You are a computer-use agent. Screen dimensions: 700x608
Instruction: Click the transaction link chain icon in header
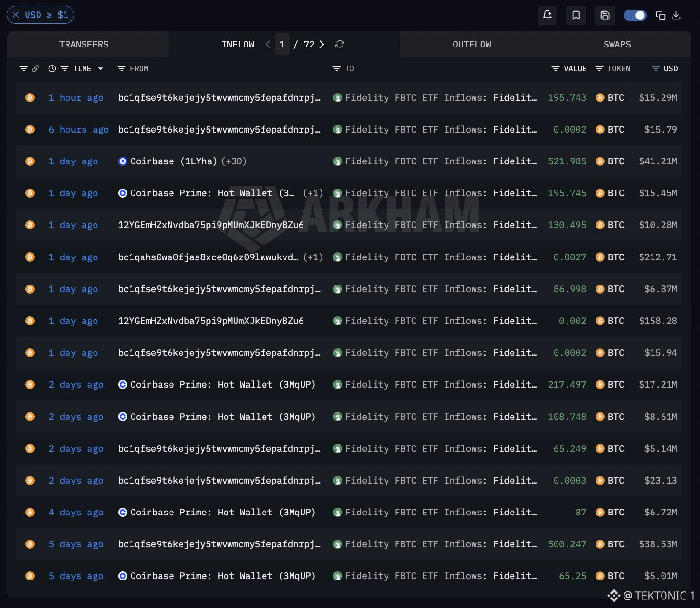[x=36, y=69]
